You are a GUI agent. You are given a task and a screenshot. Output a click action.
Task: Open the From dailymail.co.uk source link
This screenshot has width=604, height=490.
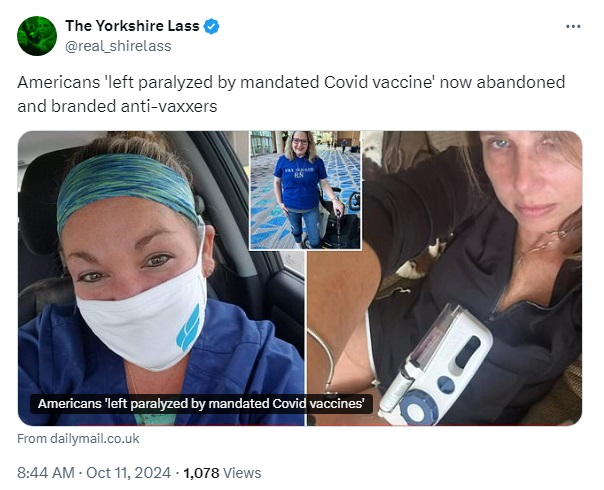coord(78,438)
